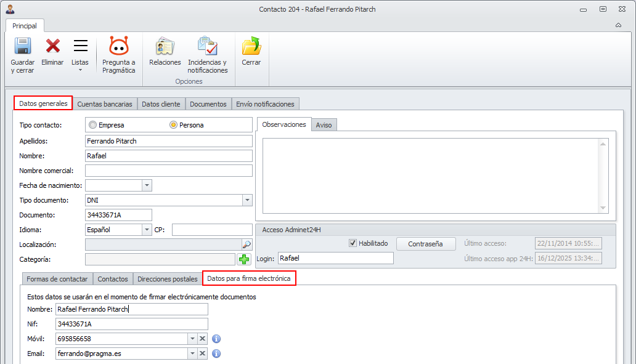The height and width of the screenshot is (364, 636).
Task: Click the Apellidos input field
Action: click(x=169, y=141)
